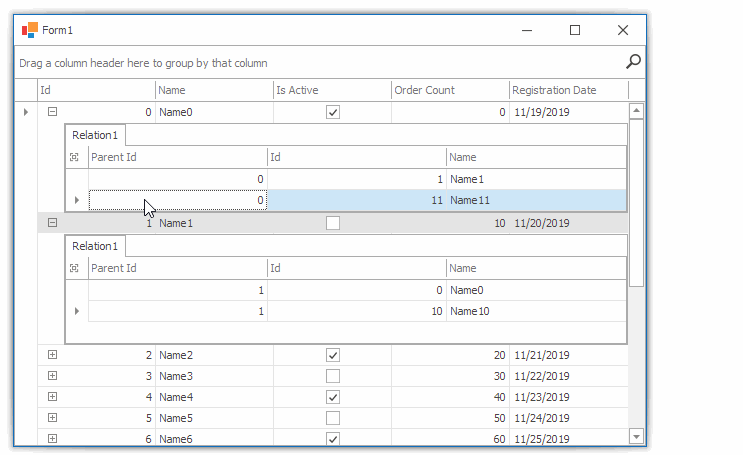Select the Name11 detail cell
743x455 pixels.
pyautogui.click(x=536, y=200)
